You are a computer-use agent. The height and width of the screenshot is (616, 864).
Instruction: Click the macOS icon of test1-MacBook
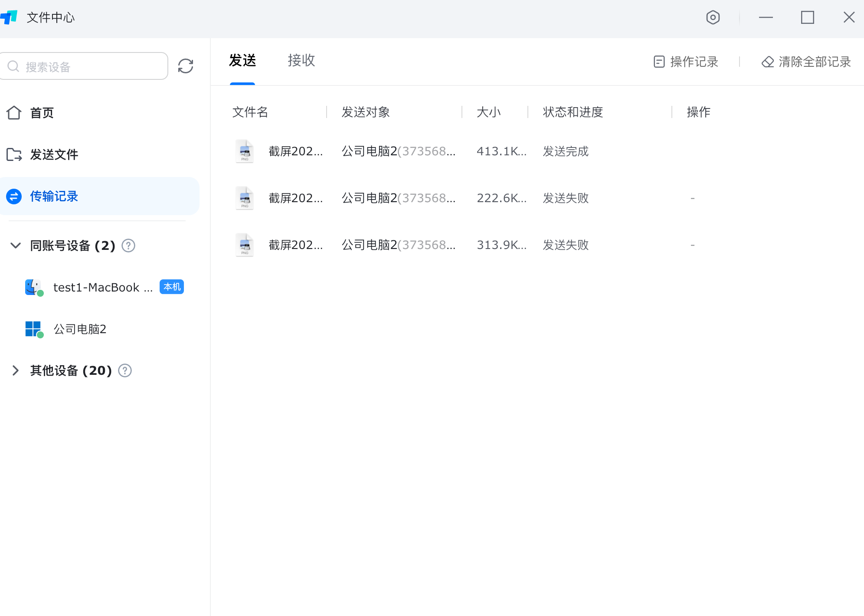[33, 287]
